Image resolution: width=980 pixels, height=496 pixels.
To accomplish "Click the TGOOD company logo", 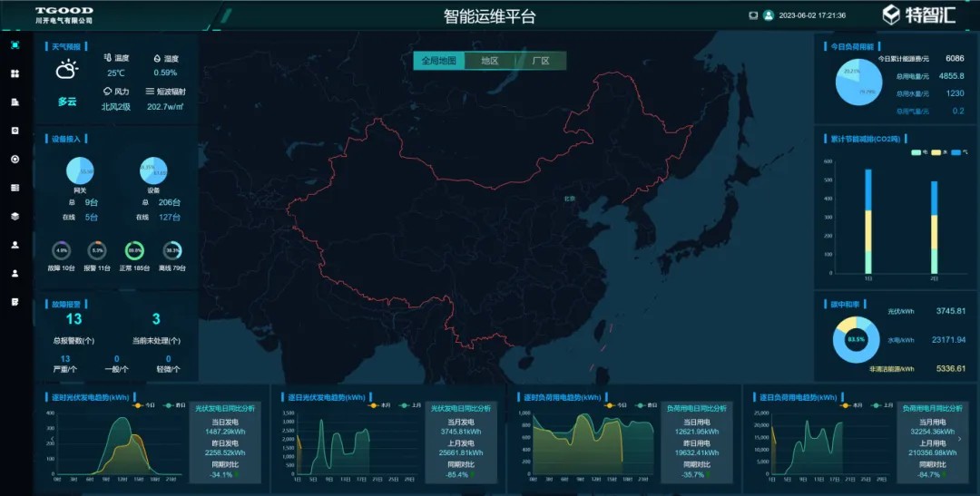I will tap(64, 15).
